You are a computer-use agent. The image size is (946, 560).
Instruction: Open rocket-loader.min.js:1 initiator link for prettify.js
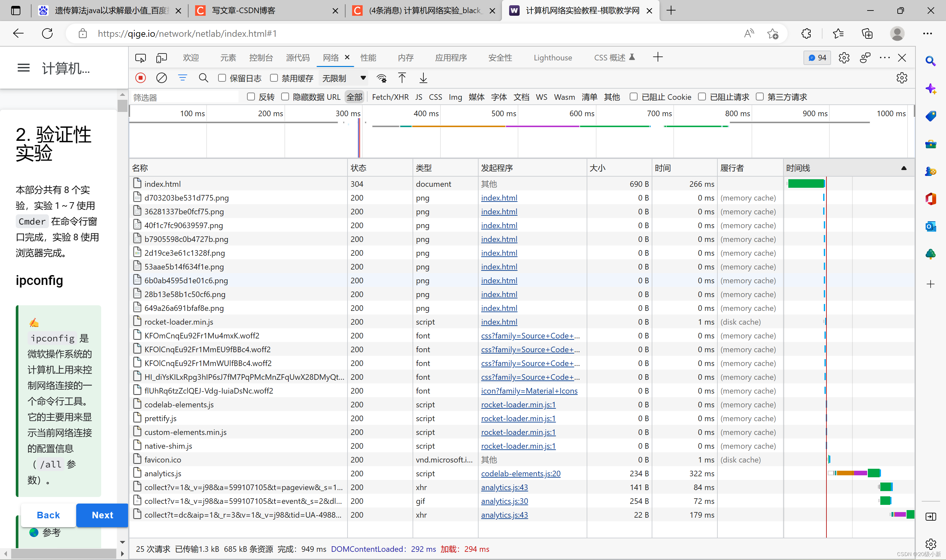click(x=518, y=419)
